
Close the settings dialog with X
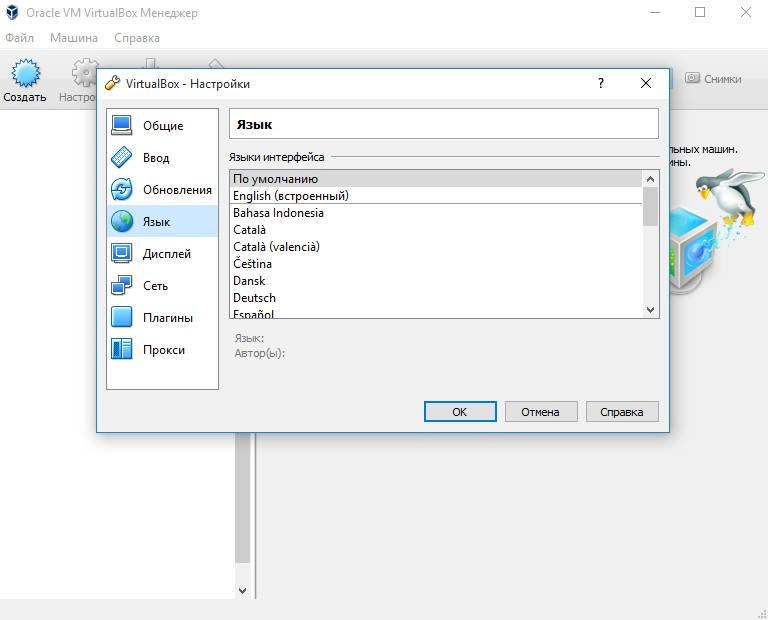646,83
